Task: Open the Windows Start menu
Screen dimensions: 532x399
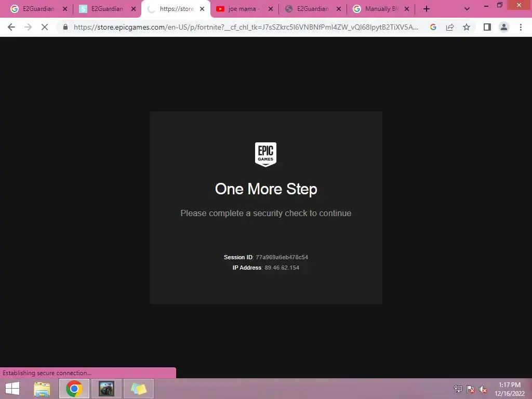Action: point(12,389)
